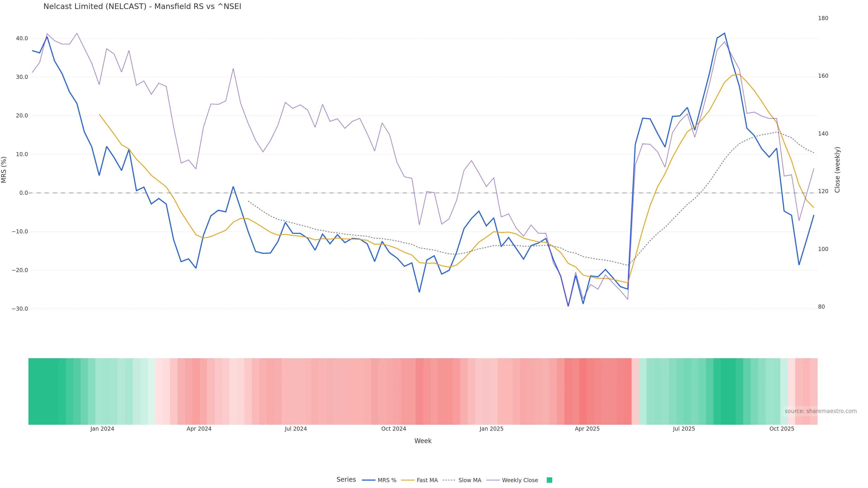Click the green square legend swatch
Screen dimensions: 868x488
coord(549,480)
